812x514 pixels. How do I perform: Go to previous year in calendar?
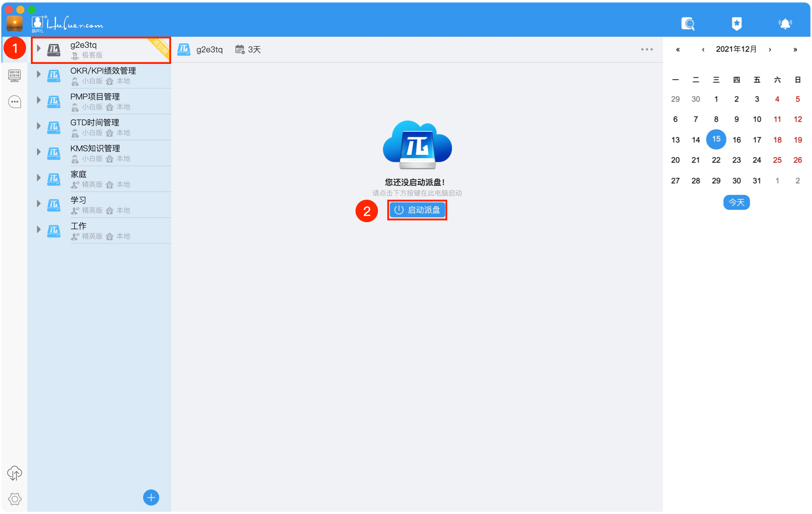click(678, 49)
